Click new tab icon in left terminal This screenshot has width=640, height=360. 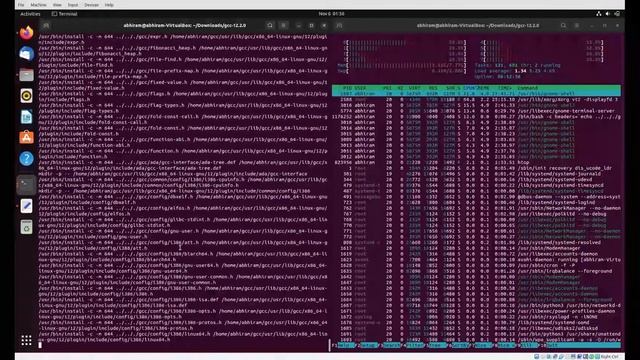[x=46, y=25]
